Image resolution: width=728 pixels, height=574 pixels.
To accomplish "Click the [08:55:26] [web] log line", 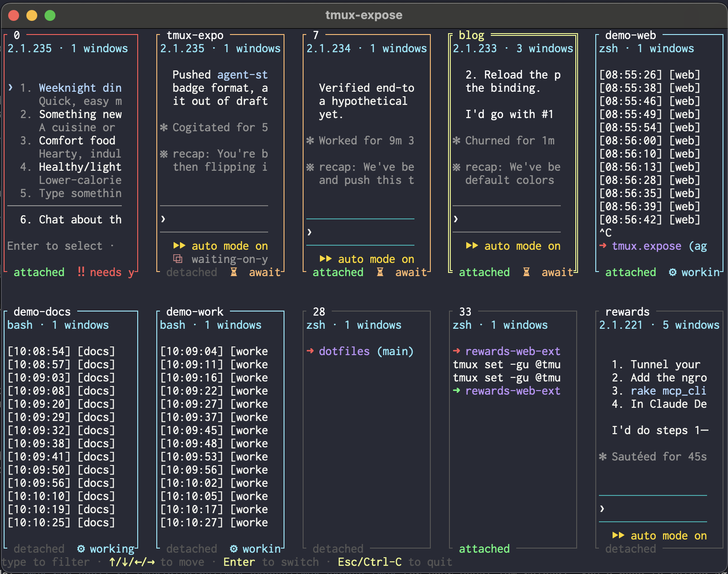I will tap(650, 74).
